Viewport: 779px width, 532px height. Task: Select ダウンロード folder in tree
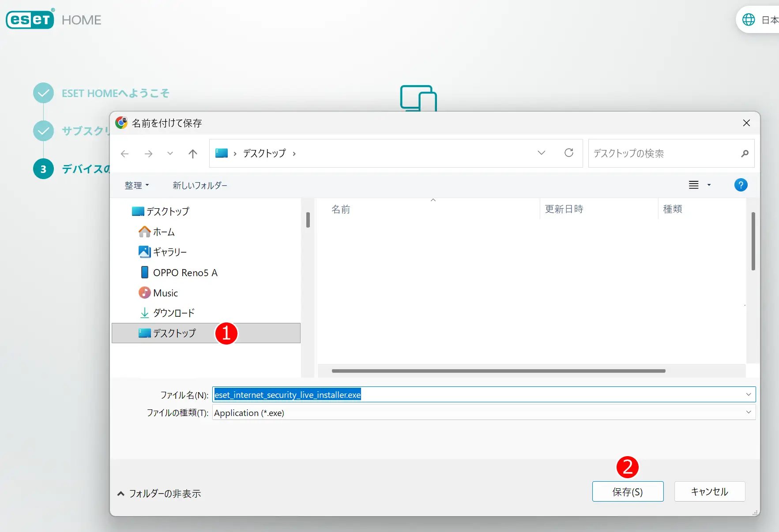[167, 313]
